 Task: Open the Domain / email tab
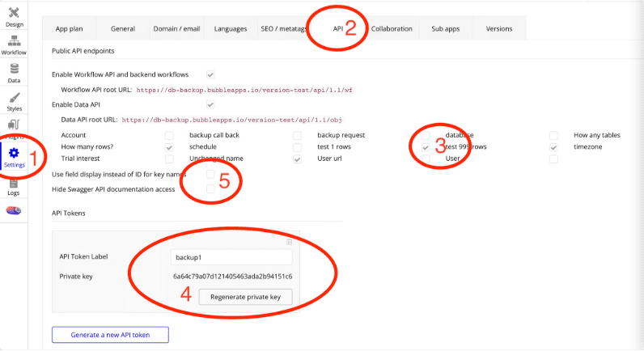click(176, 29)
